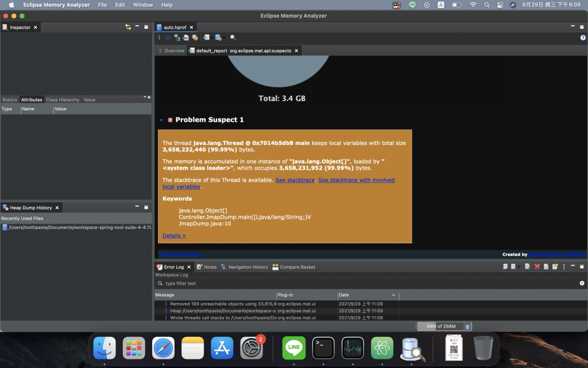Open Launchpad from the dock
588x368 pixels.
(x=133, y=348)
